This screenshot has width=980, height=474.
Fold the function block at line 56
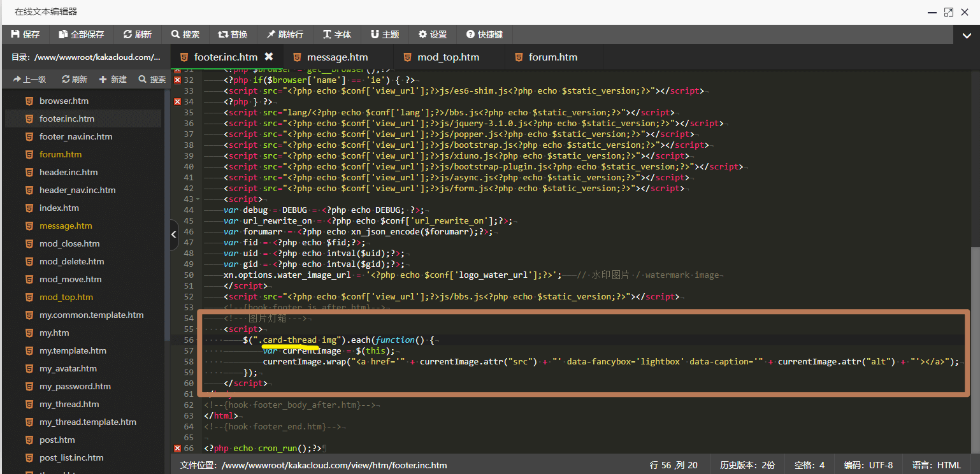pyautogui.click(x=198, y=340)
